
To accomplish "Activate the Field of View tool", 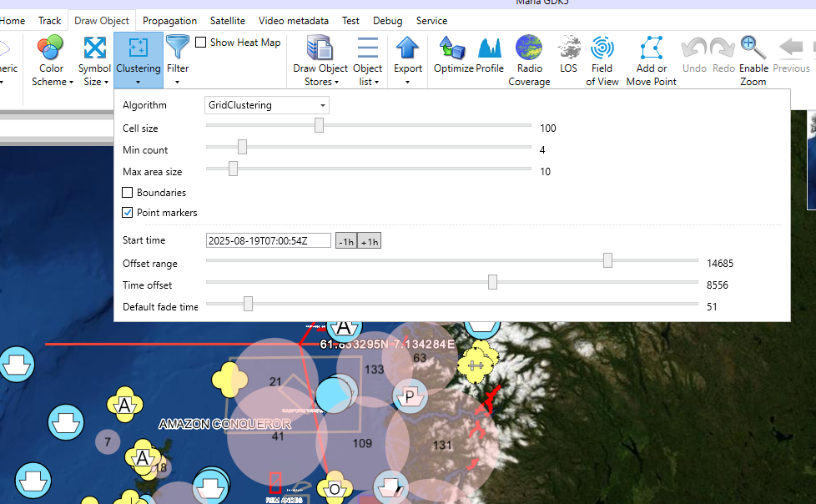I will click(x=602, y=60).
